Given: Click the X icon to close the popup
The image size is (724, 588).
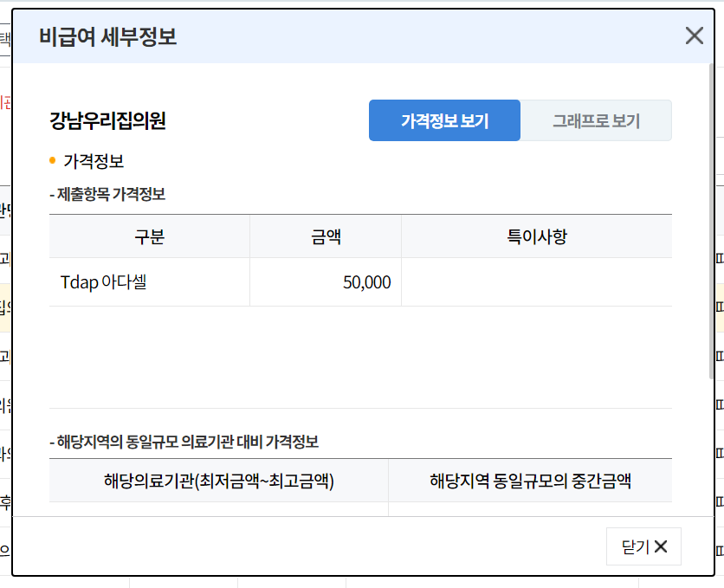Looking at the screenshot, I should 694,36.
